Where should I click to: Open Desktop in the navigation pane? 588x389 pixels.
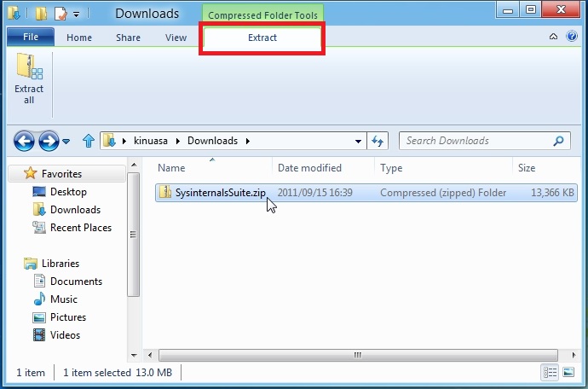click(68, 192)
